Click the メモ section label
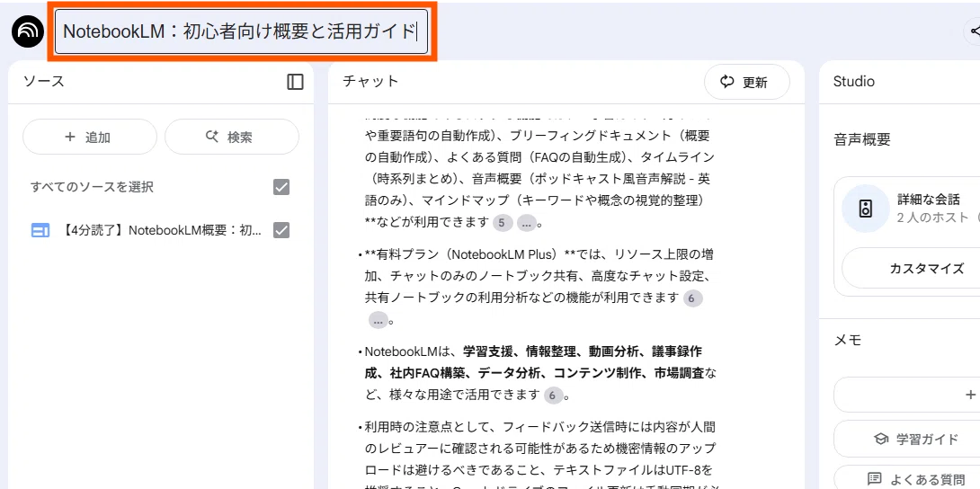This screenshot has height=489, width=980. click(848, 341)
